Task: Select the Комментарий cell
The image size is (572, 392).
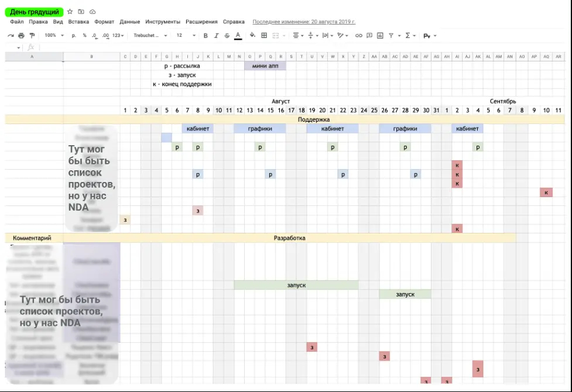Action: [32, 238]
